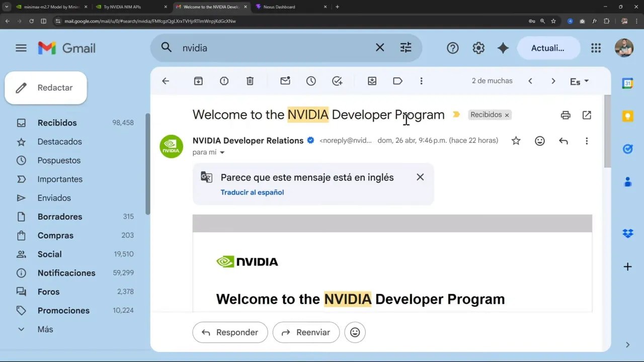
Task: Open Contacts side panel icon
Action: coord(627,182)
